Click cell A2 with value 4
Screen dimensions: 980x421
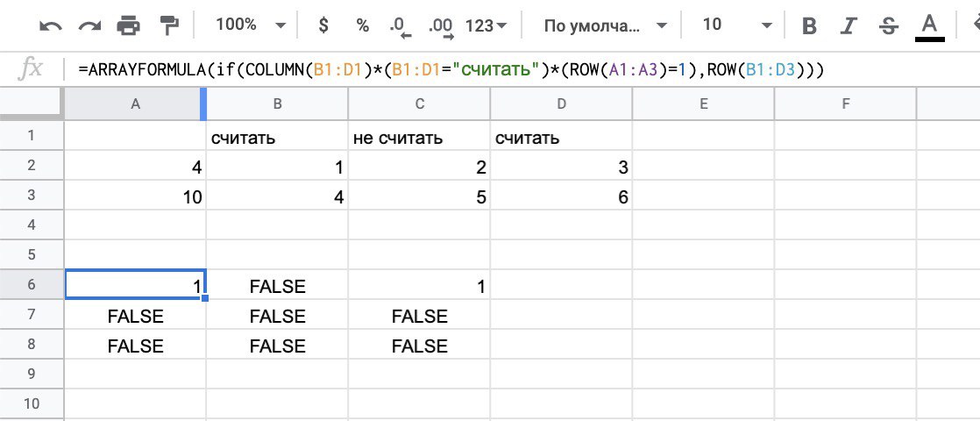(x=135, y=167)
